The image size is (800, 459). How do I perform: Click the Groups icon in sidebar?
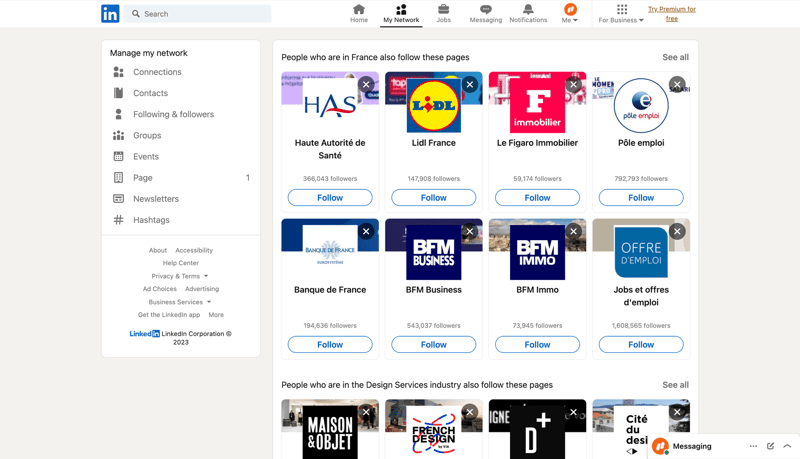click(x=118, y=135)
